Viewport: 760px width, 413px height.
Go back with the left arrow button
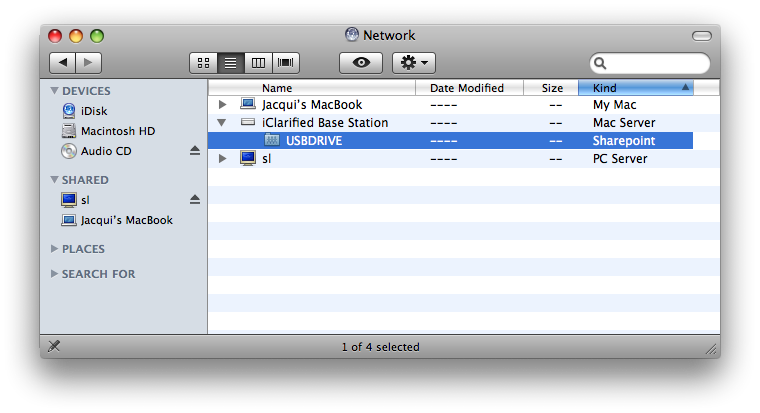tap(62, 63)
